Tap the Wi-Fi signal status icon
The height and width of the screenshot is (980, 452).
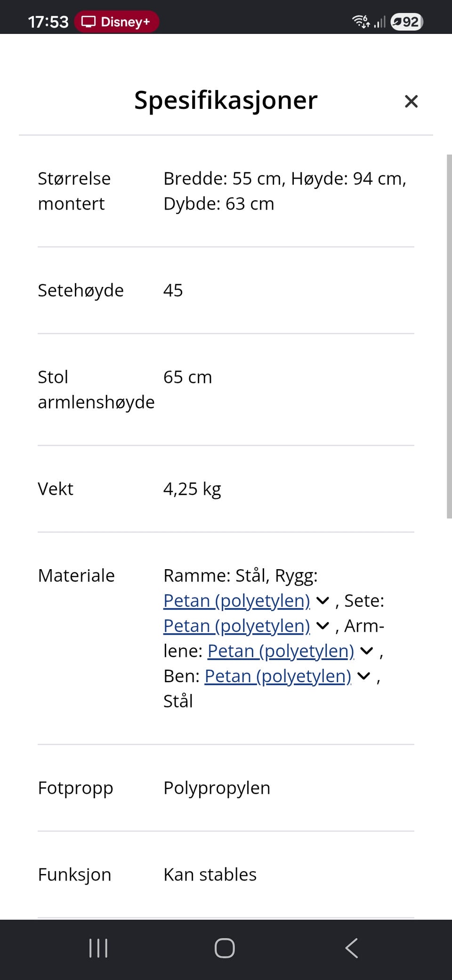coord(361,22)
